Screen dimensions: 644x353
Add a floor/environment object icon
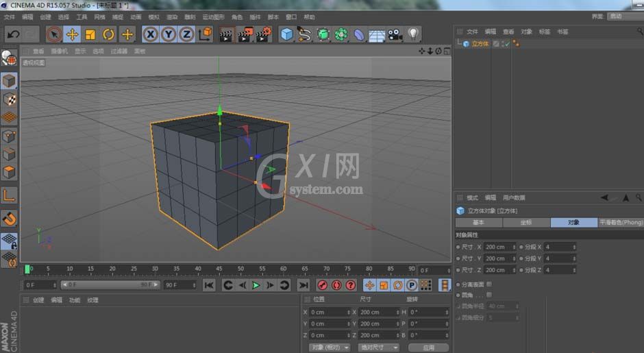click(377, 34)
